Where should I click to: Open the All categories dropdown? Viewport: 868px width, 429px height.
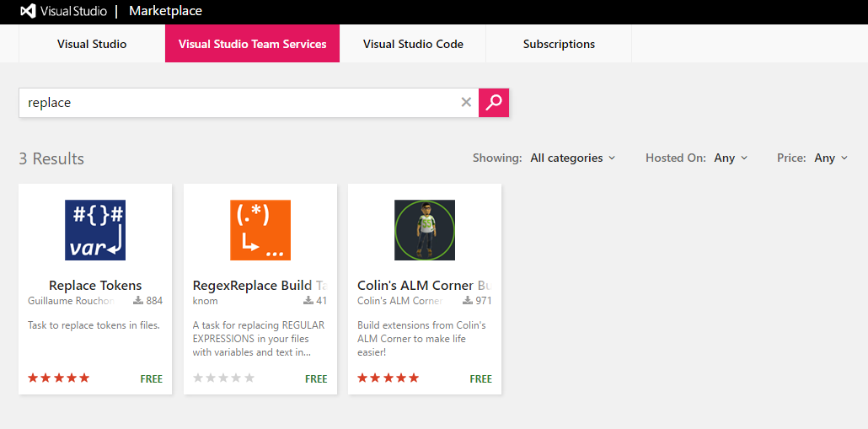(x=572, y=158)
